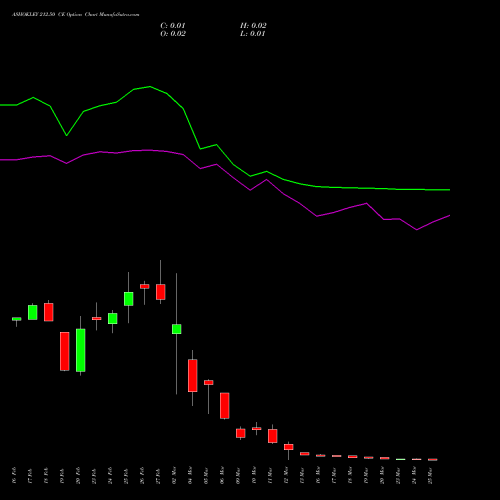This screenshot has width=500, height=500.
Task: Select the '16 Feb' date label on axis
Action: click(14, 475)
